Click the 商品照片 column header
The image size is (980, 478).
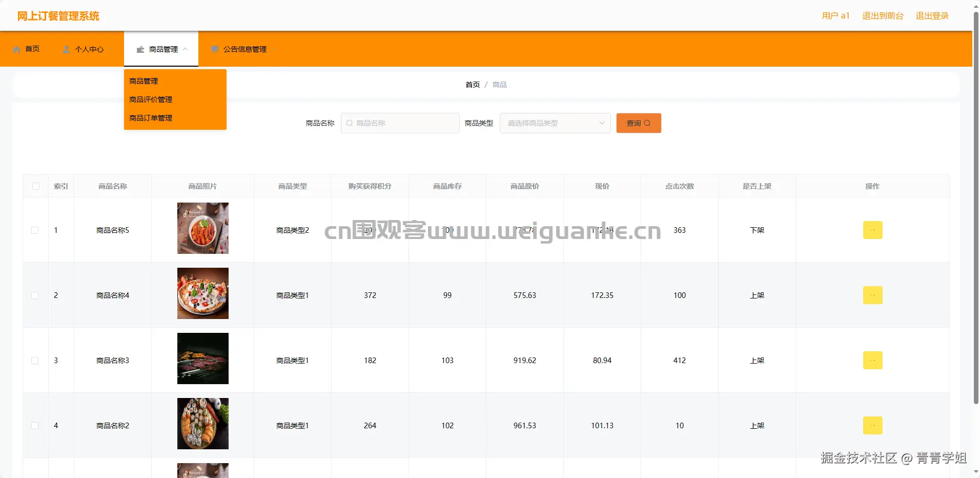click(x=202, y=186)
